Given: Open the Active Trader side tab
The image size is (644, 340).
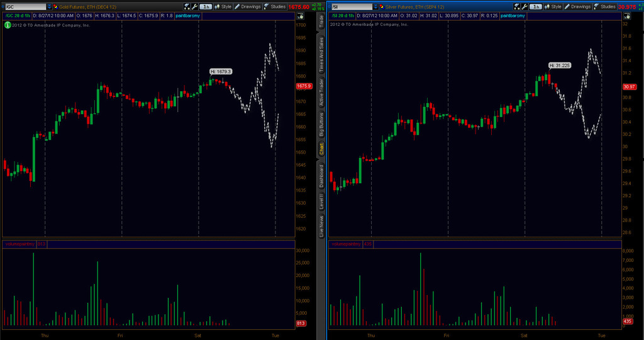Looking at the screenshot, I should click(x=321, y=93).
